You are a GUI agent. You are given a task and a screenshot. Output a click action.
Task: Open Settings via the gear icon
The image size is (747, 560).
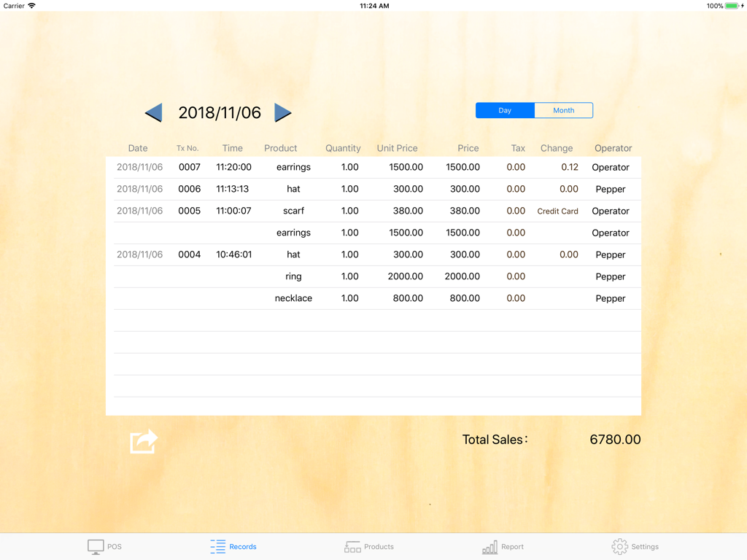pos(620,546)
